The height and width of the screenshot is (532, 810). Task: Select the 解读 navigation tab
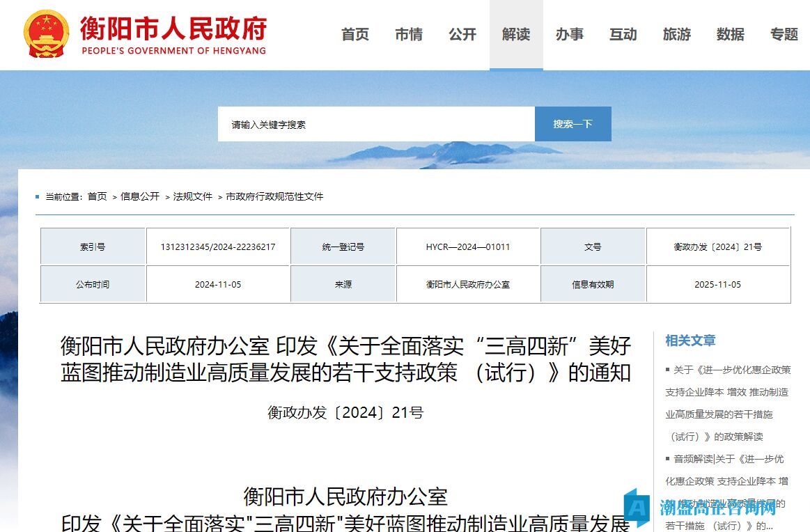(x=516, y=35)
